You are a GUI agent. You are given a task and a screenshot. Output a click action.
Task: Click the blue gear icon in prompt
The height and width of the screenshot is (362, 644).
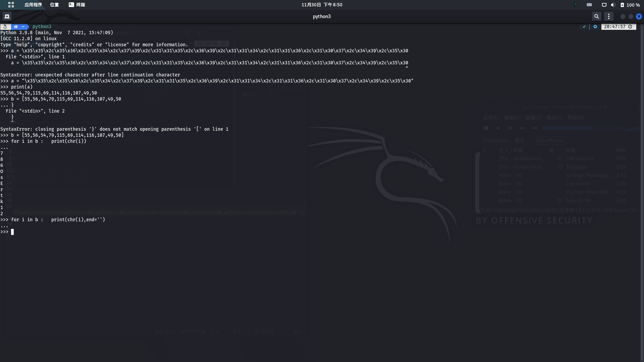(595, 26)
